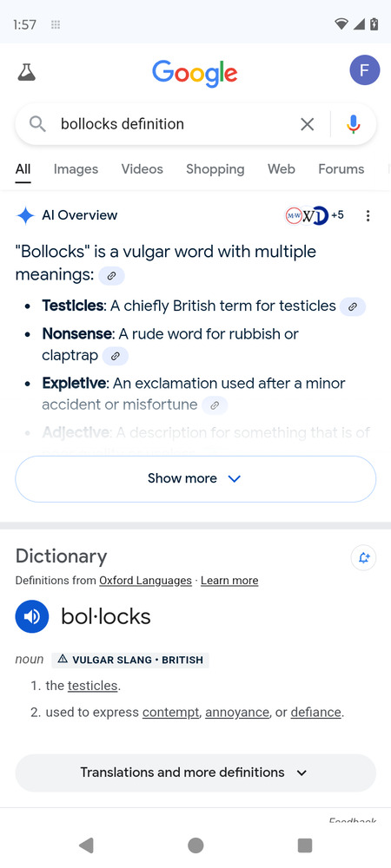The height and width of the screenshot is (868, 391).
Task: Open Search Labs flask icon
Action: (x=26, y=72)
